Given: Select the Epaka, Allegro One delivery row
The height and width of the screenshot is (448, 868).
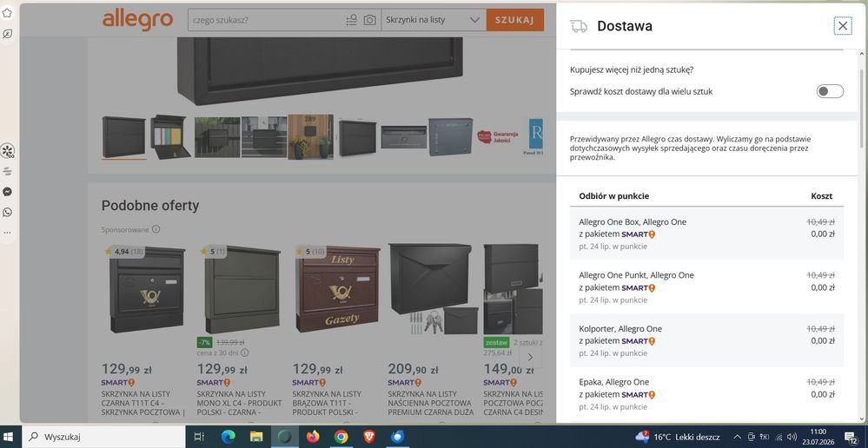Looking at the screenshot, I should (706, 394).
